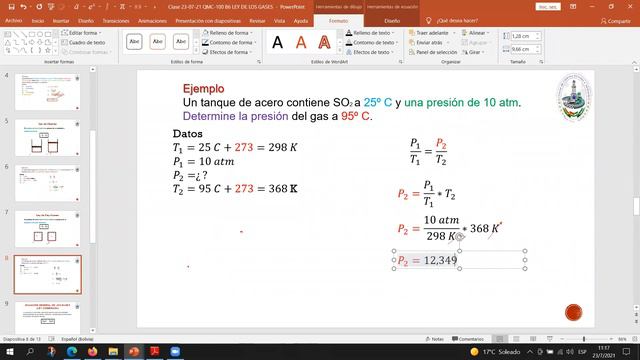Click the Compartir button
Viewport: 640px width, 360px height.
point(616,21)
